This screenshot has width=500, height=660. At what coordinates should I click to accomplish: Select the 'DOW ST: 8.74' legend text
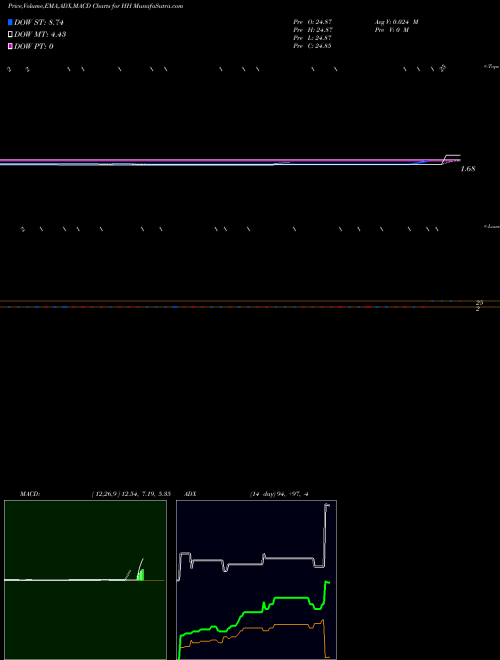(x=38, y=22)
